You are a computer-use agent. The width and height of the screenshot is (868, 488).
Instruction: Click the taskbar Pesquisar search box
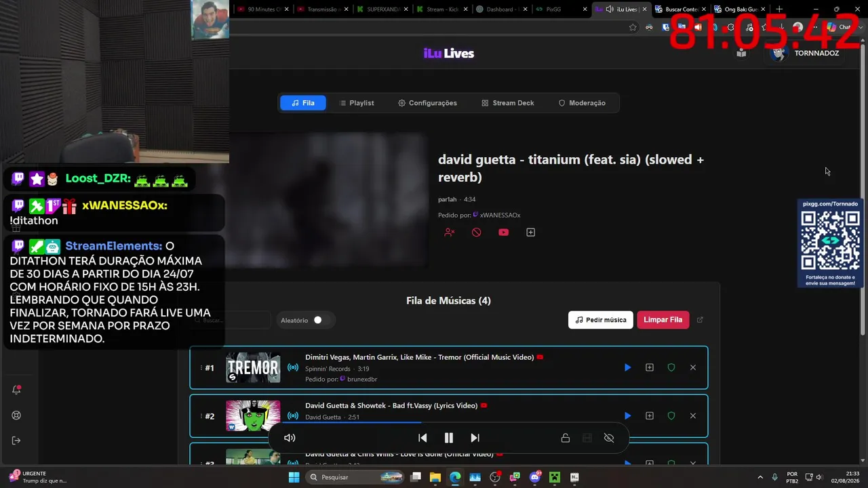point(354,477)
